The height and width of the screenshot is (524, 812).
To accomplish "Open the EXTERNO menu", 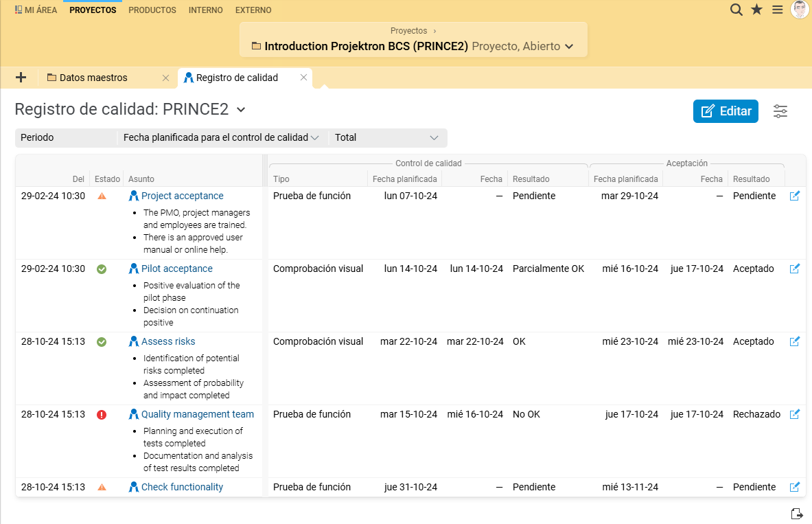I will (253, 10).
